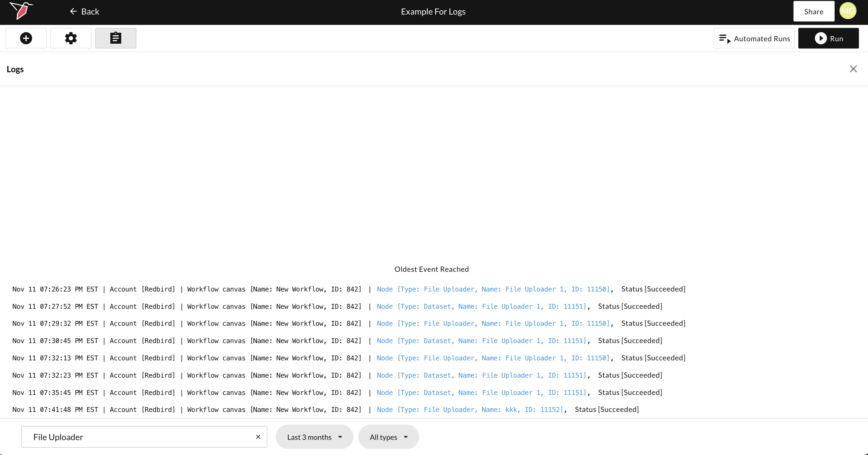The image size is (868, 455).
Task: Open workflow settings gear icon
Action: [71, 38]
